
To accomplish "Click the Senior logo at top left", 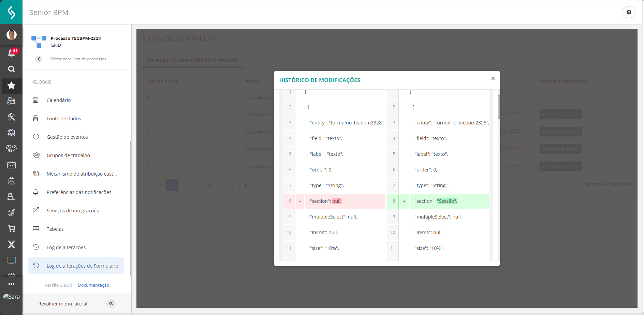I will (11, 12).
